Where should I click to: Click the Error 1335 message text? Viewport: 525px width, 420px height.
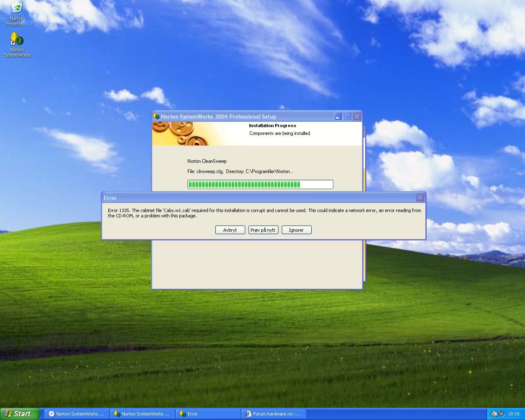click(x=264, y=213)
